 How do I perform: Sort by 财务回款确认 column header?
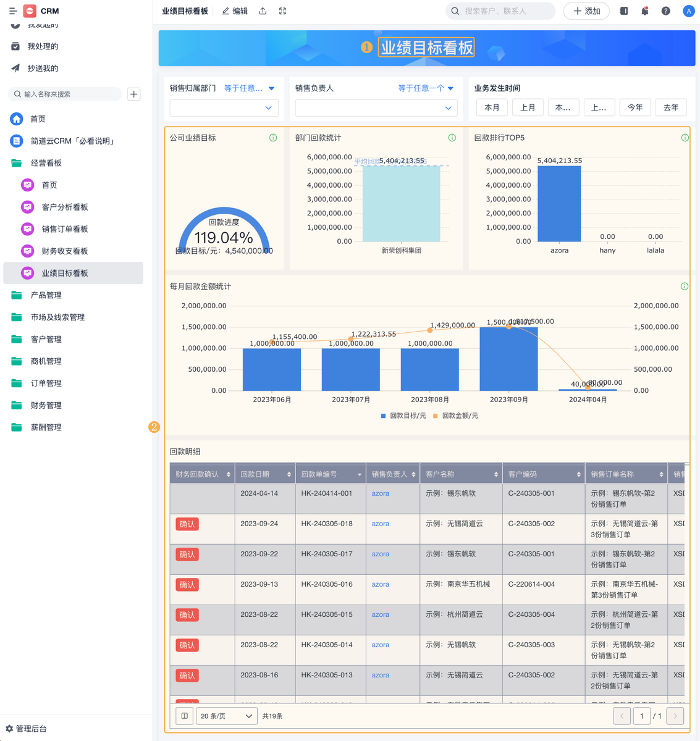click(203, 474)
